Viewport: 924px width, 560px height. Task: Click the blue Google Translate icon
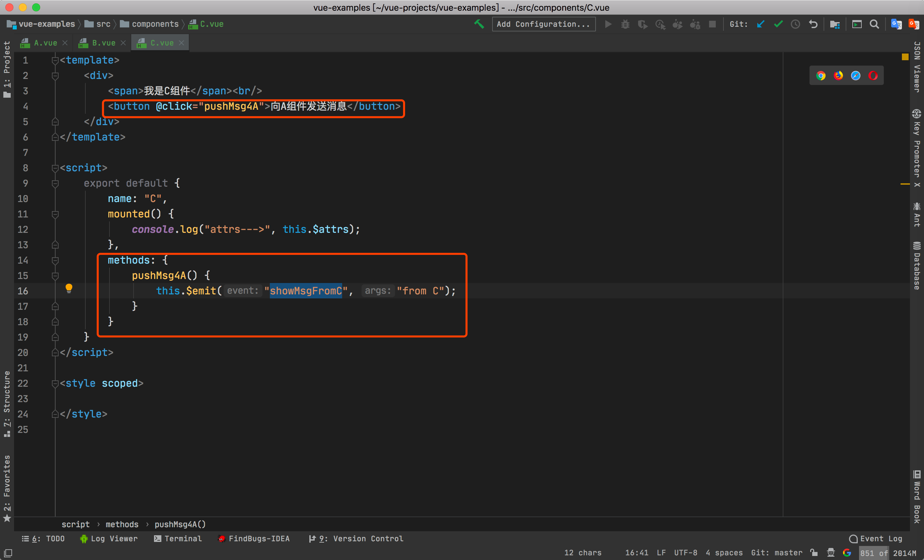896,24
